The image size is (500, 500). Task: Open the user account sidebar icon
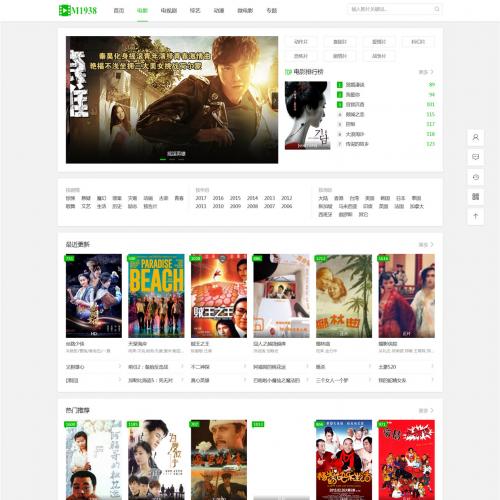(476, 137)
